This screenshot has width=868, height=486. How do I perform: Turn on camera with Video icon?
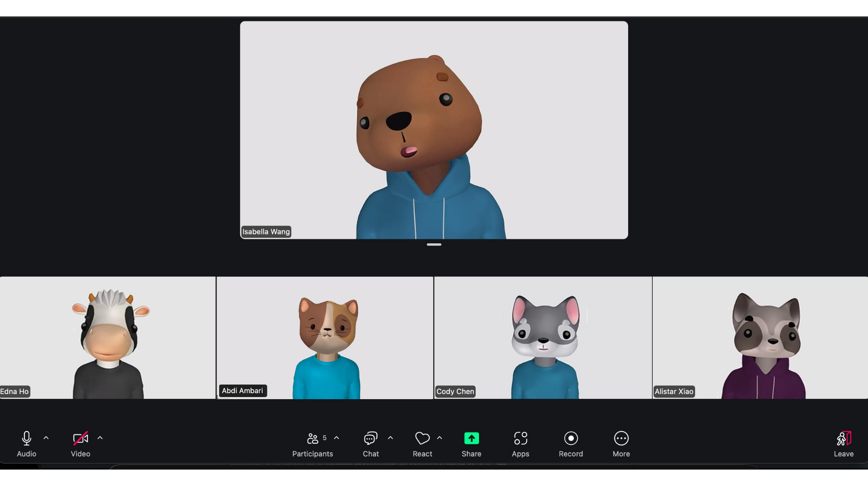tap(80, 439)
